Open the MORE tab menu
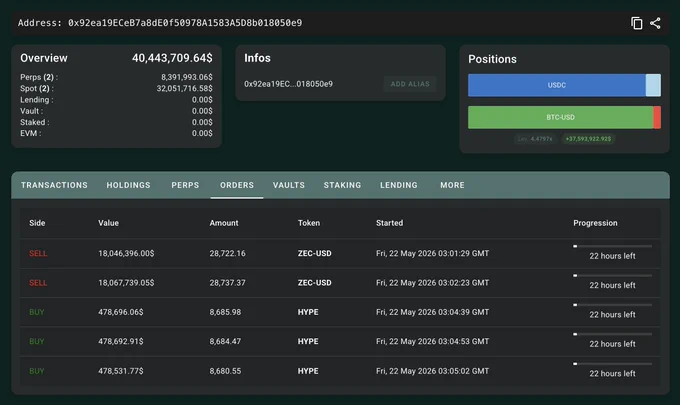Viewport: 680px width, 405px height. [x=452, y=185]
